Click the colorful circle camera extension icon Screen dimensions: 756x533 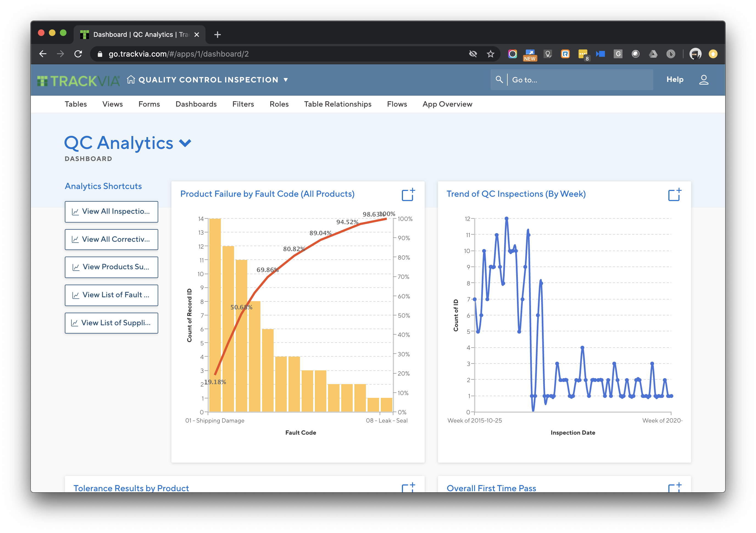point(512,54)
